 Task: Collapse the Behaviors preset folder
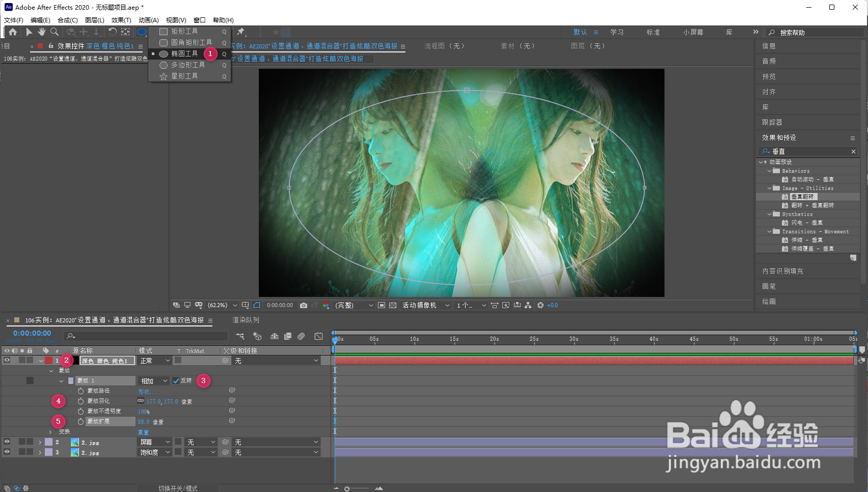click(770, 171)
